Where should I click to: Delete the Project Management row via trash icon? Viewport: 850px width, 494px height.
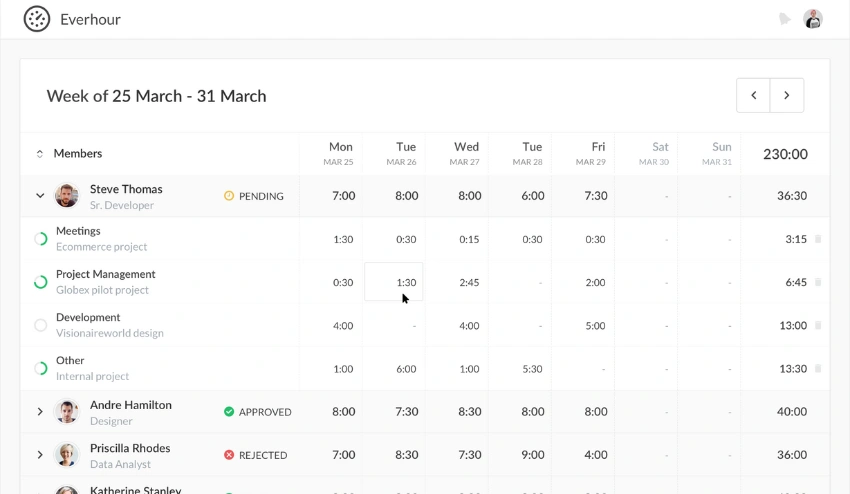pos(818,282)
